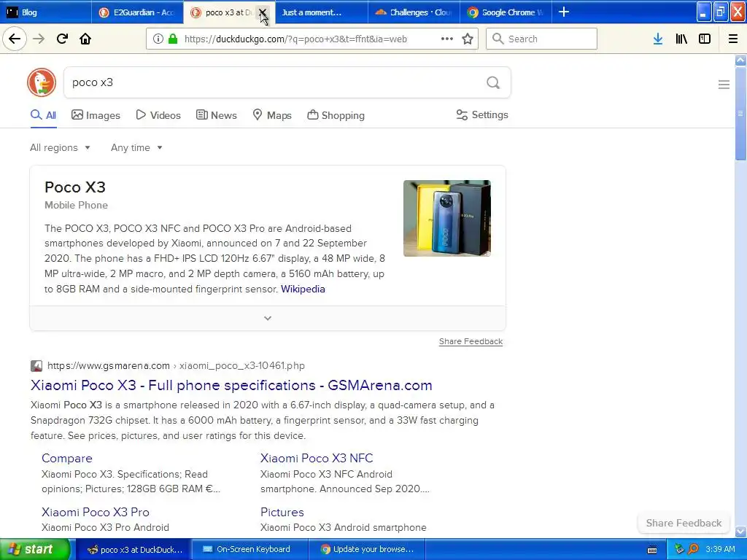Reload the current page
This screenshot has height=560, width=747.
63,39
